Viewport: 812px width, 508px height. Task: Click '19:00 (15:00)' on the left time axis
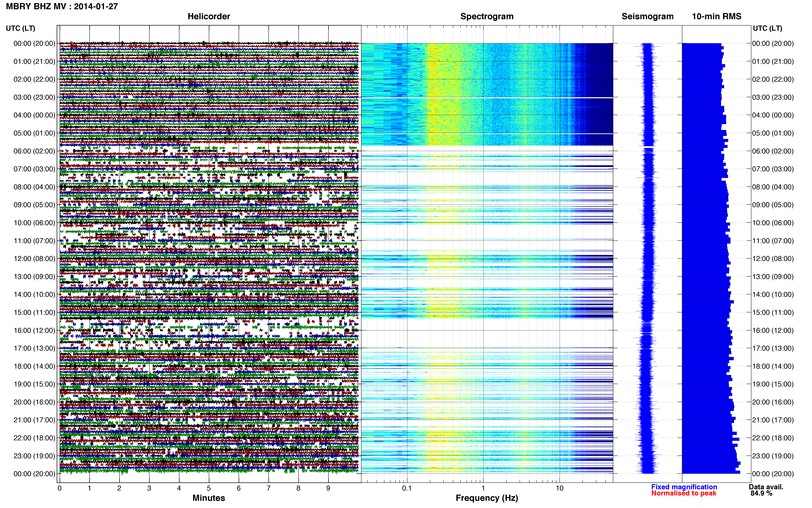click(x=34, y=384)
